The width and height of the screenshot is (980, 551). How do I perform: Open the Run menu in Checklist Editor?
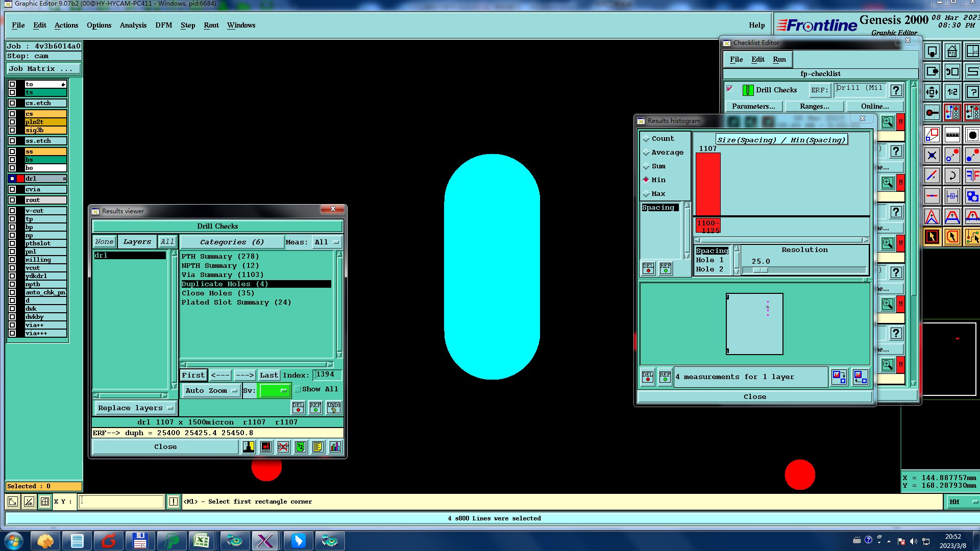tap(779, 60)
